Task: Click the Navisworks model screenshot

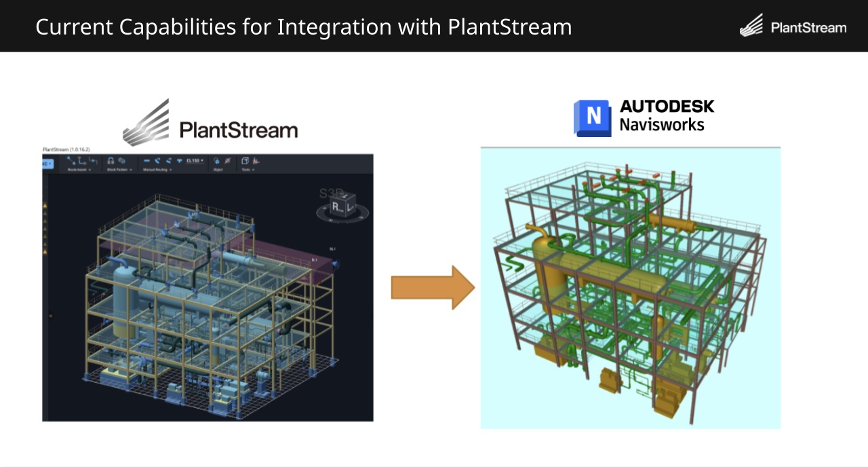Action: pyautogui.click(x=629, y=287)
